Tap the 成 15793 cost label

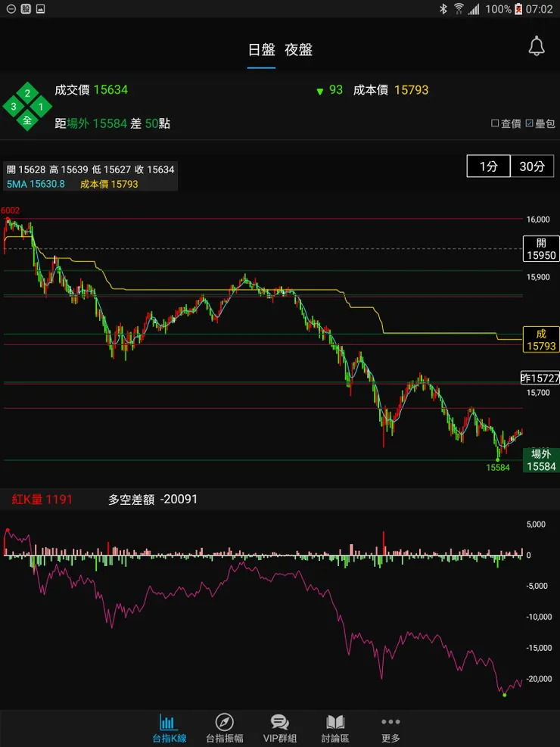click(540, 339)
